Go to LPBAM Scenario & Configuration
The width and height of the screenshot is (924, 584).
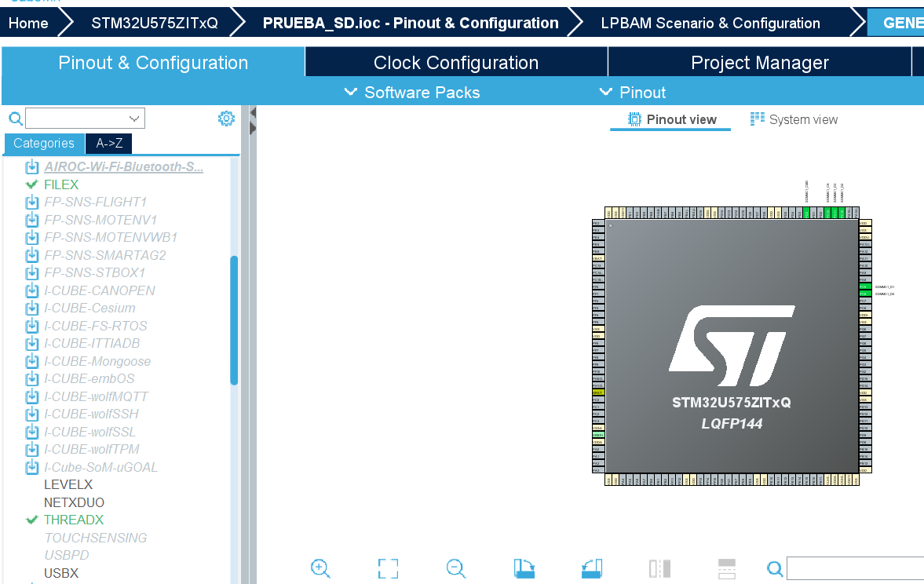710,22
